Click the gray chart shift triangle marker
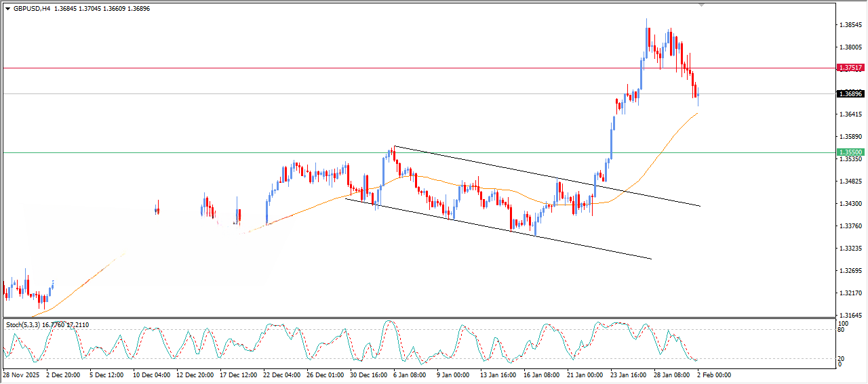Viewport: 868px width, 384px height. pyautogui.click(x=702, y=5)
